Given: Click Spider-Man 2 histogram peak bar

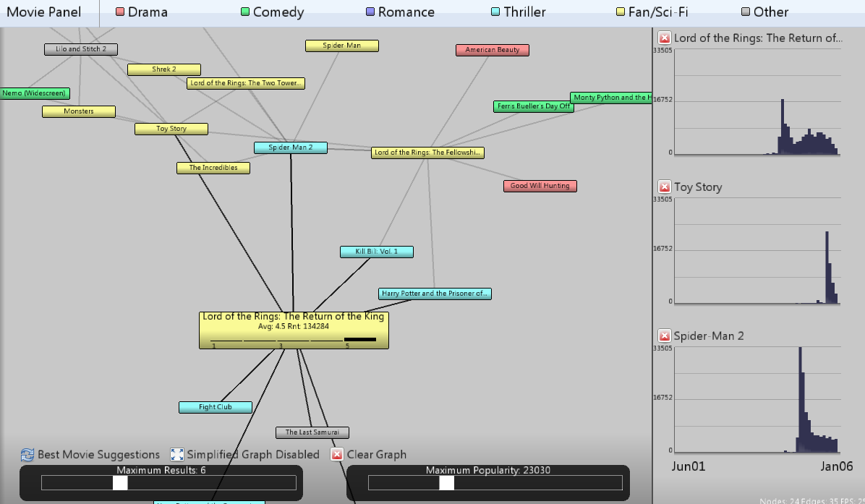Looking at the screenshot, I should [x=800, y=400].
